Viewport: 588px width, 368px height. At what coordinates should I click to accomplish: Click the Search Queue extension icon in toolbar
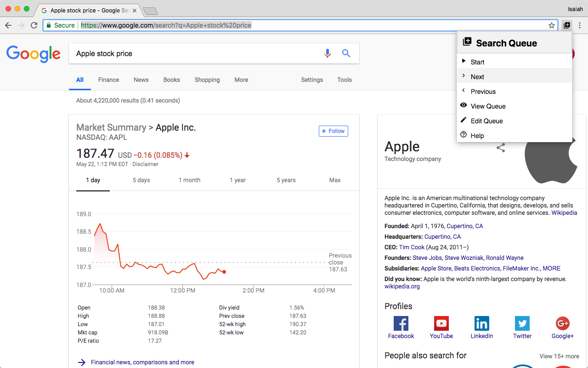567,25
